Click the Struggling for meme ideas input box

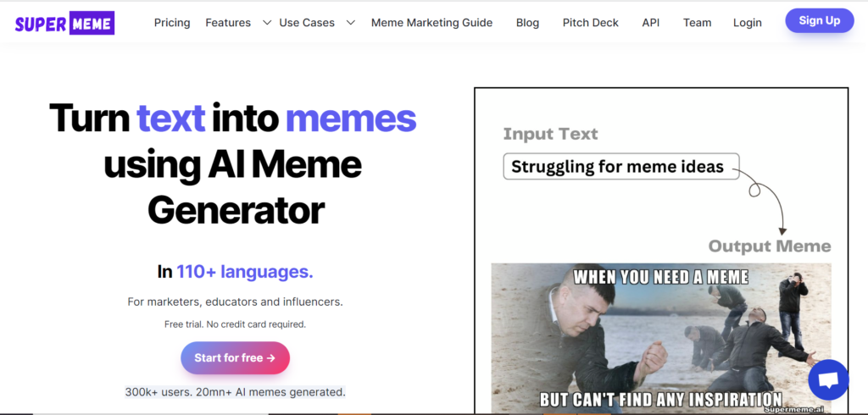click(621, 167)
